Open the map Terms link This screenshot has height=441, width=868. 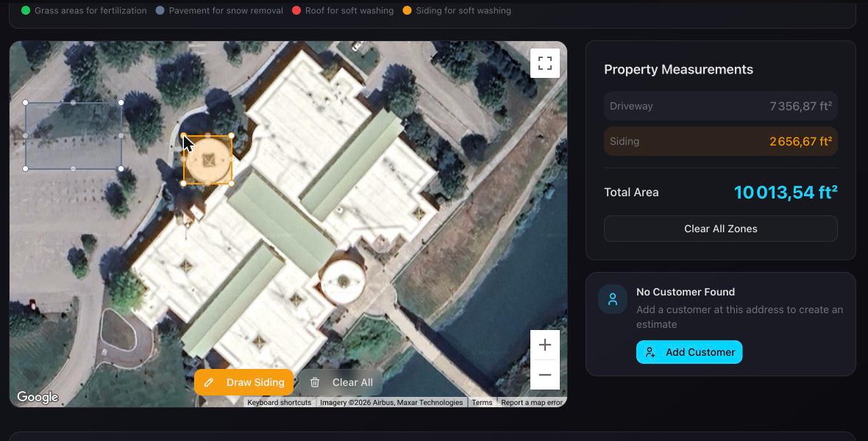(x=482, y=402)
